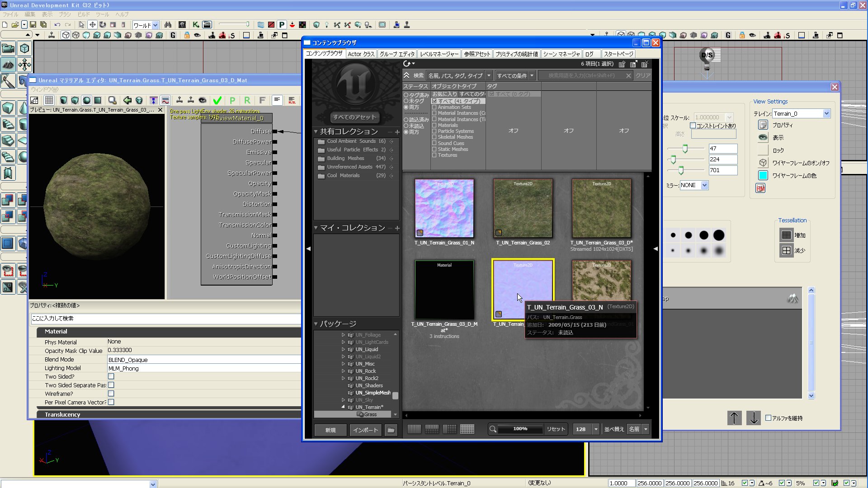Check the Textures object type filter
This screenshot has width=868, height=488.
click(x=434, y=155)
